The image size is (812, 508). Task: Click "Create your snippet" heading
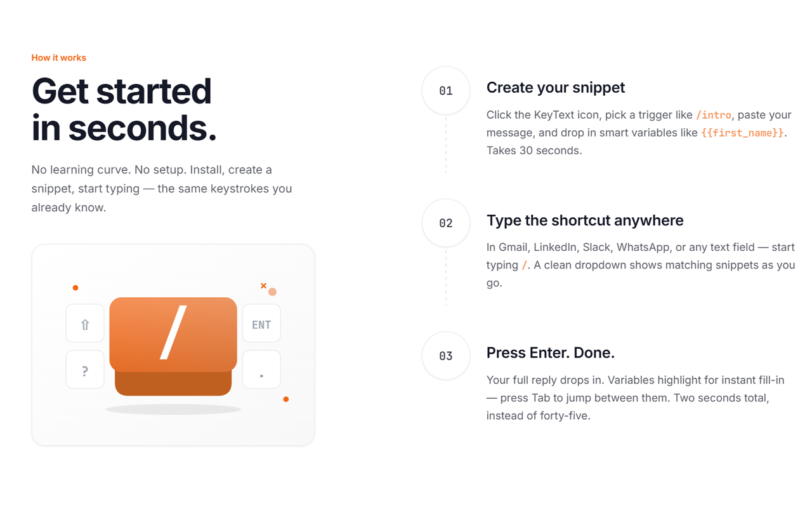click(555, 88)
